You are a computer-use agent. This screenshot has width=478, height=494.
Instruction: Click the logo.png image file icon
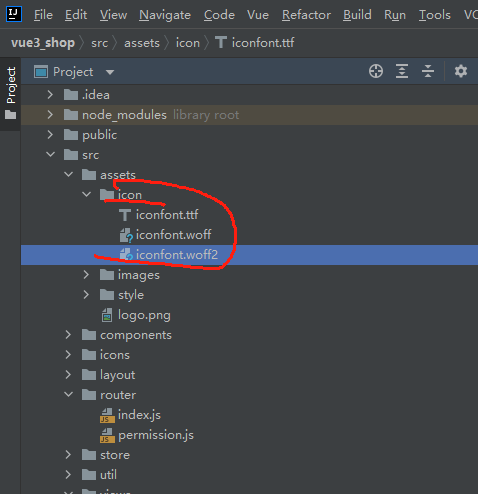[x=107, y=315]
